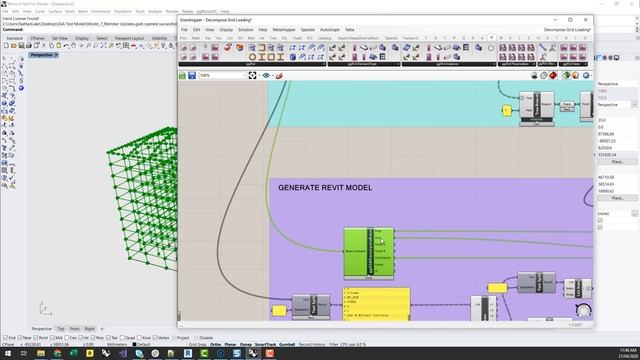Click the orange circle section icon in ribbon

point(253,57)
